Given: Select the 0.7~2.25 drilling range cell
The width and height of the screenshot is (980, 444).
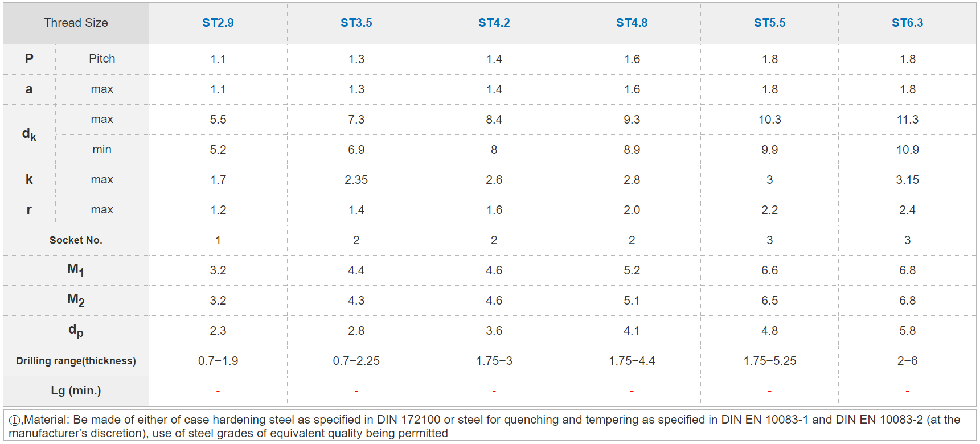Looking at the screenshot, I should (356, 361).
